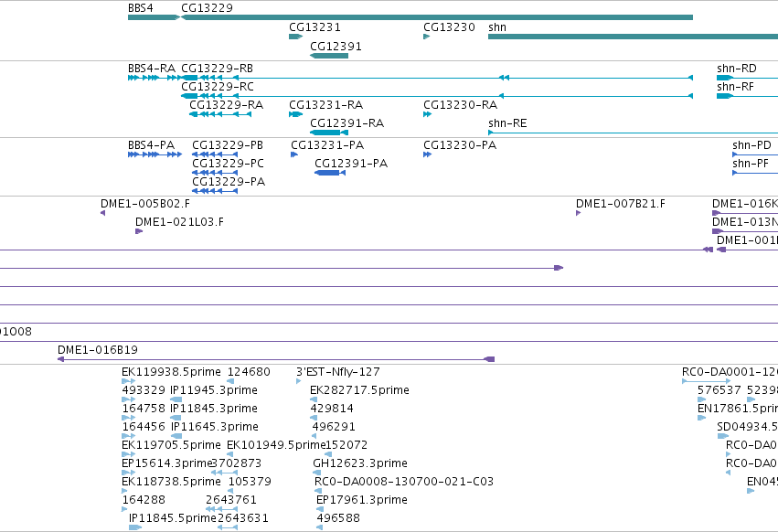Viewport: 778px width, 532px height.
Task: Open clone label DME1-016B19
Action: 98,350
